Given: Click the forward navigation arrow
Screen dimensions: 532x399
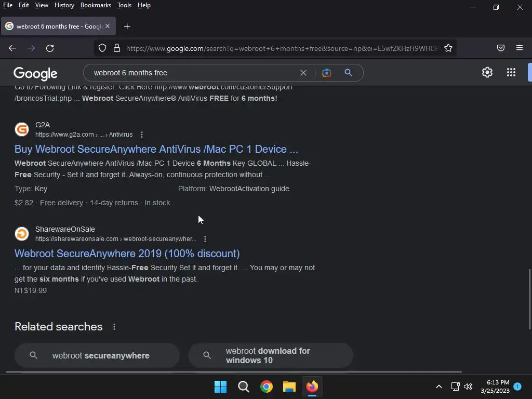Looking at the screenshot, I should coord(31,48).
